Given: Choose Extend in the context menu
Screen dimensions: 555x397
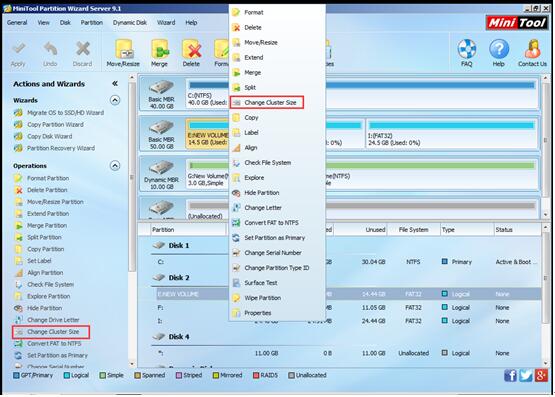Looking at the screenshot, I should 278,57.
